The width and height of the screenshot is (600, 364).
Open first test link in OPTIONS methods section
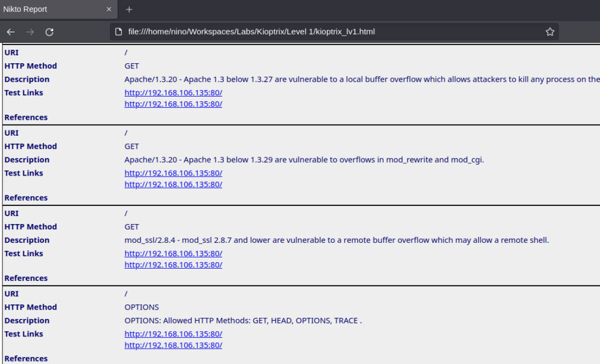click(173, 334)
